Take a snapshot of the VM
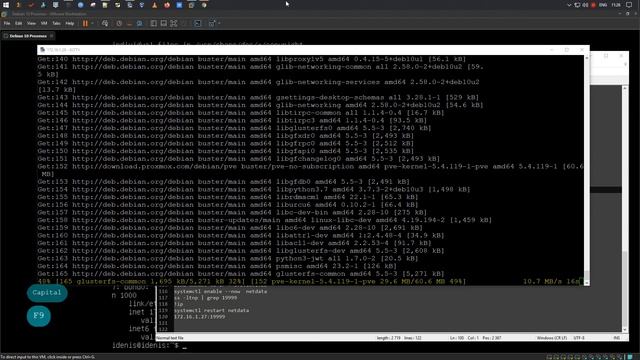This screenshot has height=360, width=640. pyautogui.click(x=119, y=23)
